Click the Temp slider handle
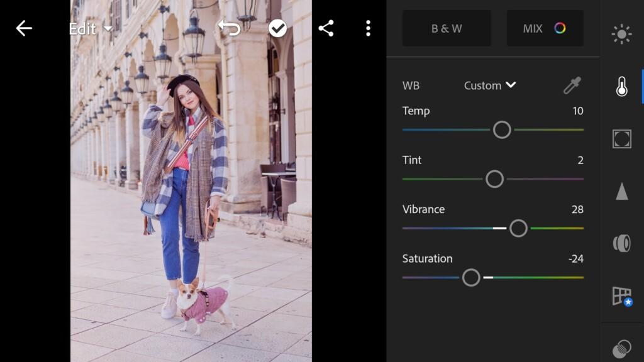 pyautogui.click(x=502, y=129)
